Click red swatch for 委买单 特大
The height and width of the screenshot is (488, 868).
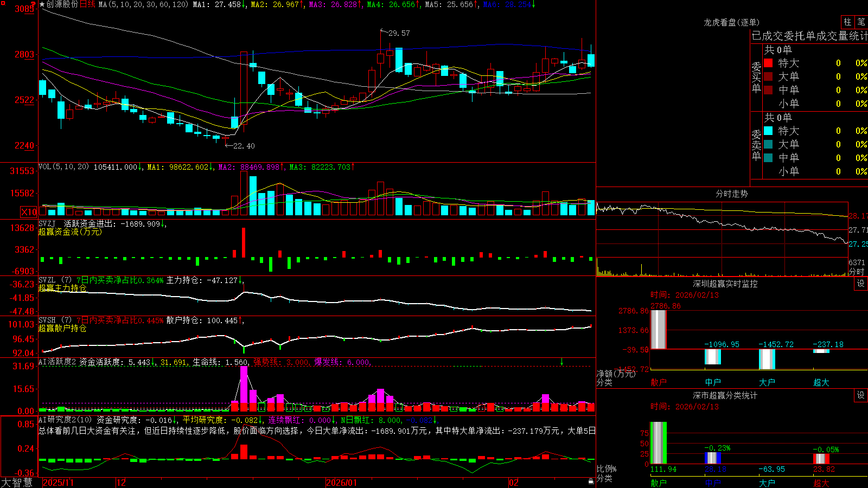point(768,63)
